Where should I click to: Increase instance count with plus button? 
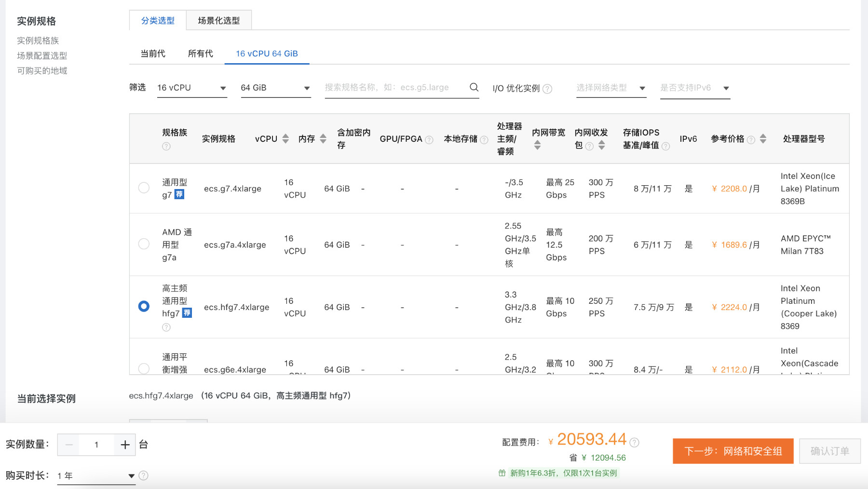[x=125, y=445]
